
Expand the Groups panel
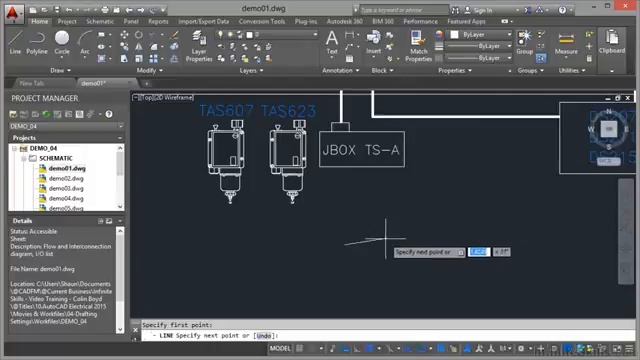pyautogui.click(x=531, y=70)
